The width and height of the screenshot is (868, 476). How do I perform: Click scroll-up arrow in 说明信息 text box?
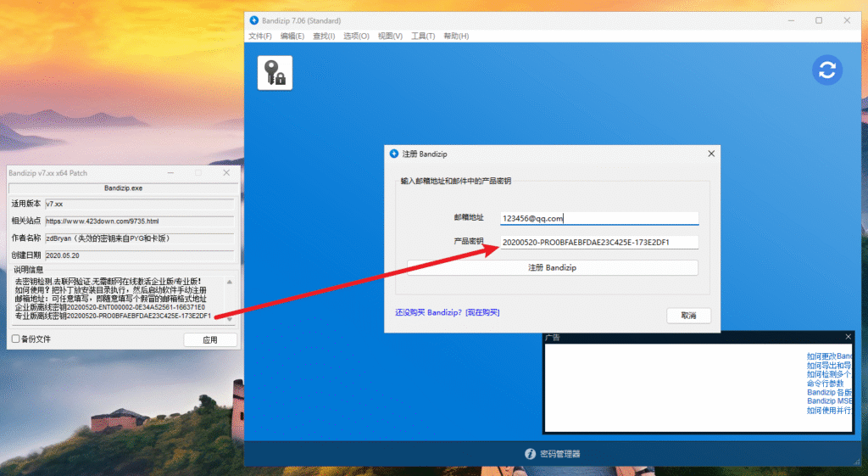pyautogui.click(x=230, y=282)
